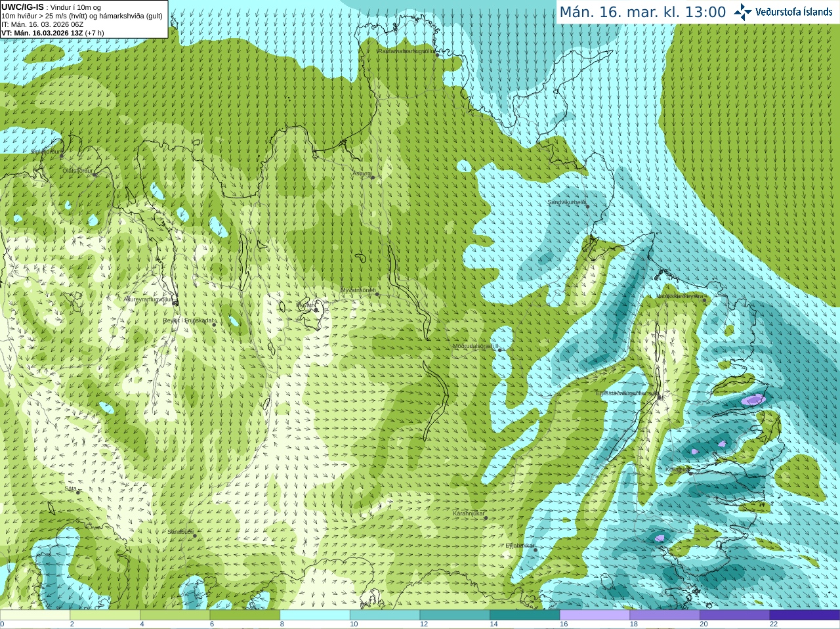Click the 0–2 m/s pale yellow legend swatch
Viewport: 840px width, 629px height.
coord(35,615)
